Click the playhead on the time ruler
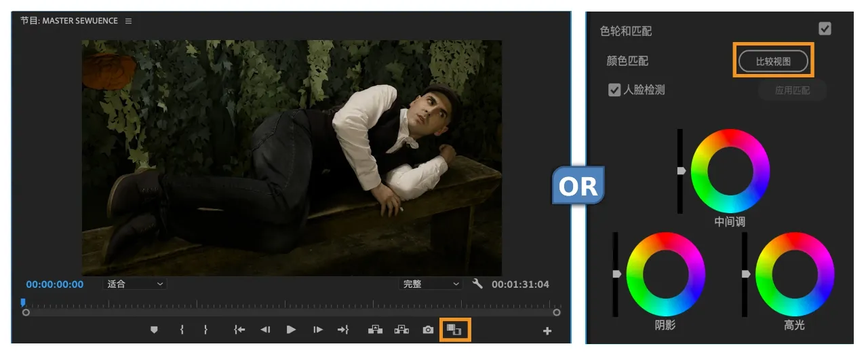This screenshot has width=868, height=357. coord(22,303)
